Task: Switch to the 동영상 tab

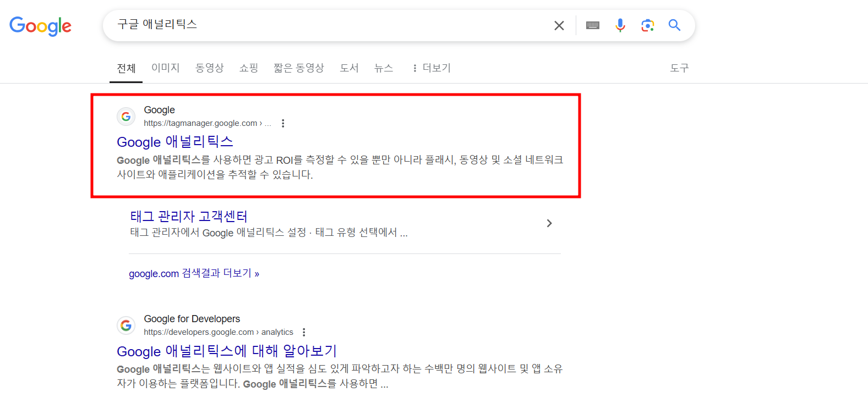Action: 210,68
